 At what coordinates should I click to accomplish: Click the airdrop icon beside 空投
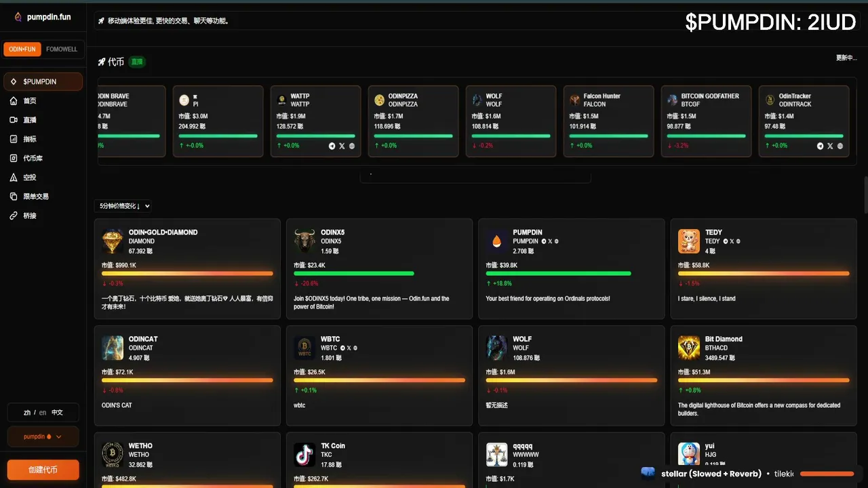coord(14,177)
